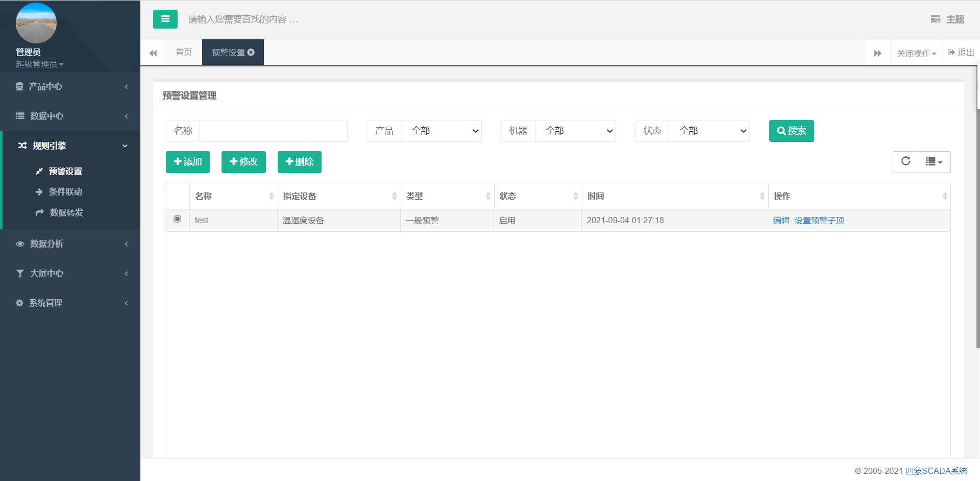Sort table by 名称 column arrows
This screenshot has height=481, width=980.
point(271,197)
